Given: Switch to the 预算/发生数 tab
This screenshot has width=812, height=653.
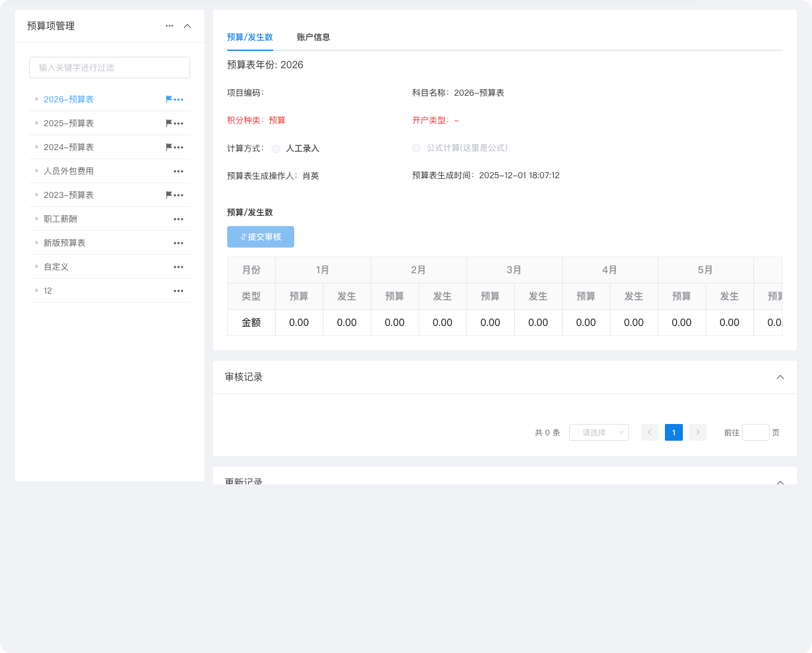Looking at the screenshot, I should coord(250,37).
